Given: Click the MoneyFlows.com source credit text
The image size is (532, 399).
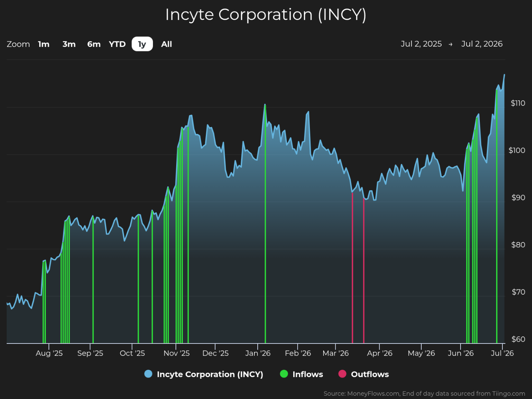Looking at the screenshot, I should tap(424, 393).
